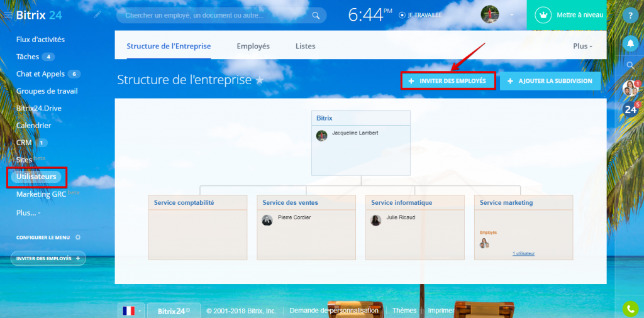Click the right sidebar search icon

point(630,65)
